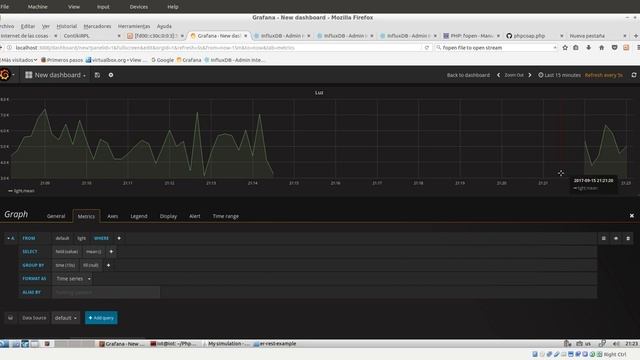Open Grafana window in the taskbar

(x=122, y=344)
